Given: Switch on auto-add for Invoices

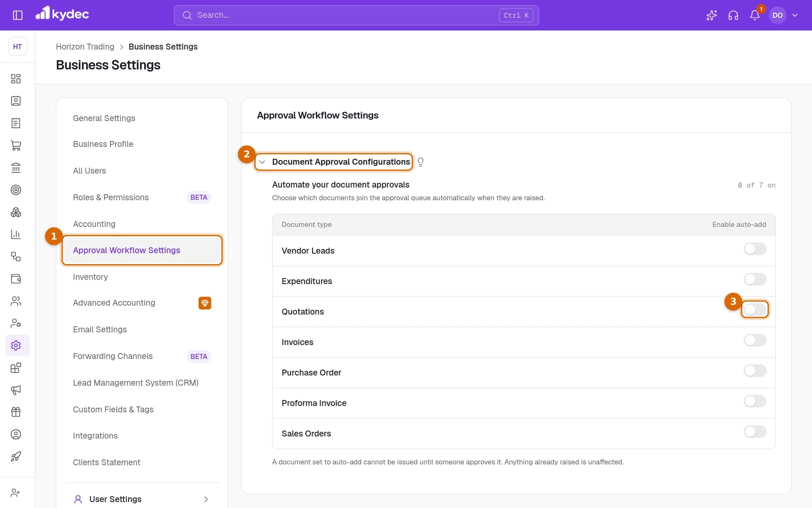Looking at the screenshot, I should pyautogui.click(x=755, y=340).
